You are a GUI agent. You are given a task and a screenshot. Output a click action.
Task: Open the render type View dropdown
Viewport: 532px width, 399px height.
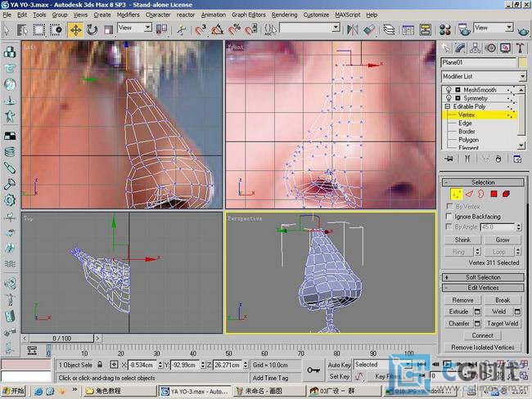(x=509, y=28)
